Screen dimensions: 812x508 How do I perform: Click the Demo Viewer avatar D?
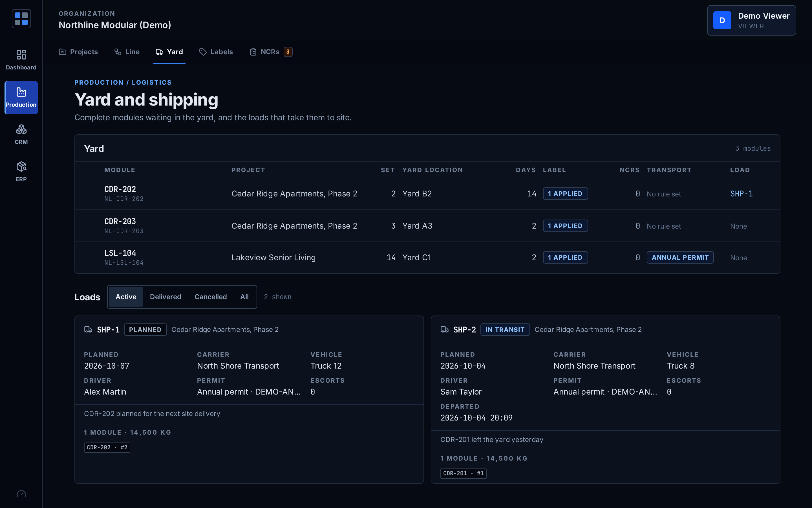(x=722, y=20)
